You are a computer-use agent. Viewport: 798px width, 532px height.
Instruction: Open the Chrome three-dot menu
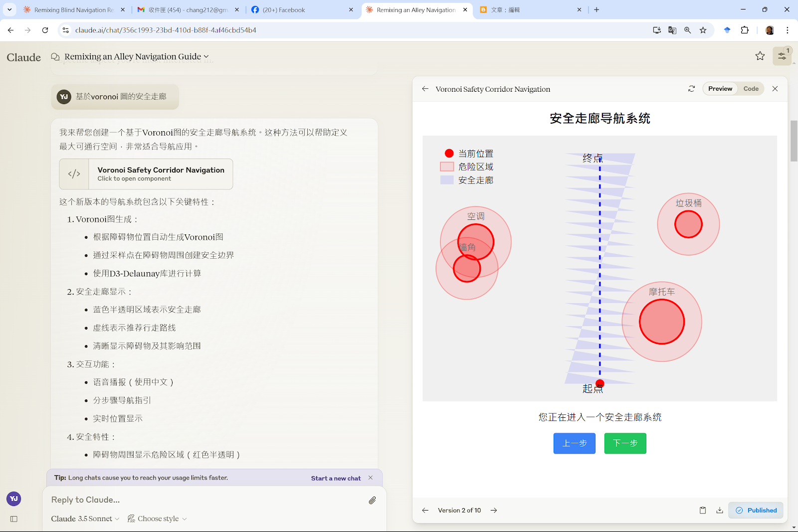tap(788, 30)
